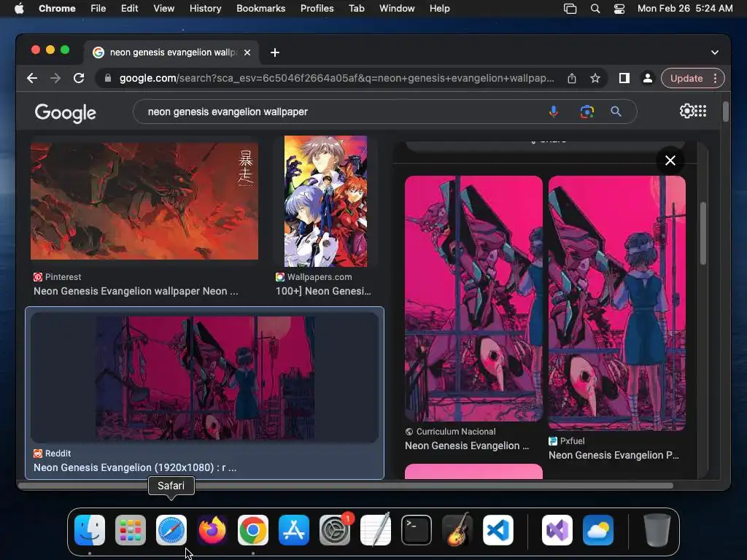Launch Firefox from the Dock
The width and height of the screenshot is (747, 560).
212,530
